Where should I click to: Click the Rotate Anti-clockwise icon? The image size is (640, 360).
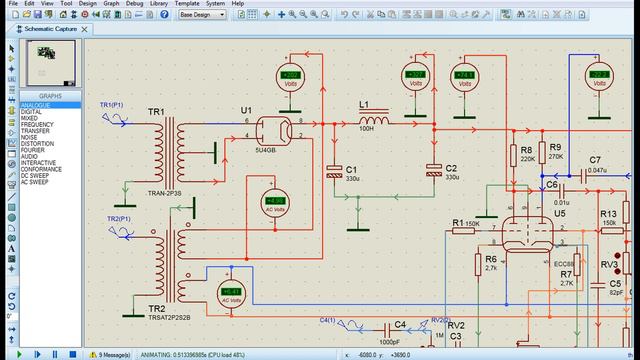(11, 306)
